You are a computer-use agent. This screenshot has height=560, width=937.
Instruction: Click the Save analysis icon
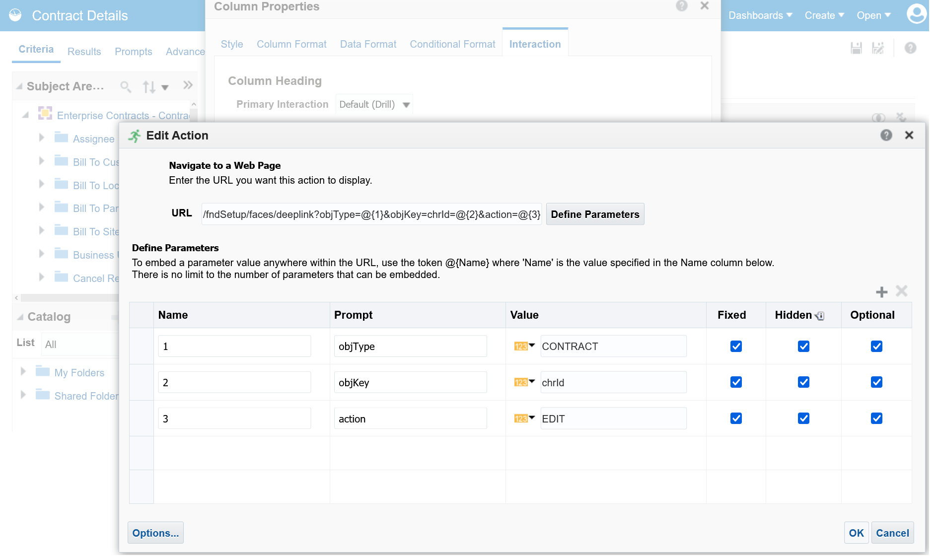(x=856, y=48)
